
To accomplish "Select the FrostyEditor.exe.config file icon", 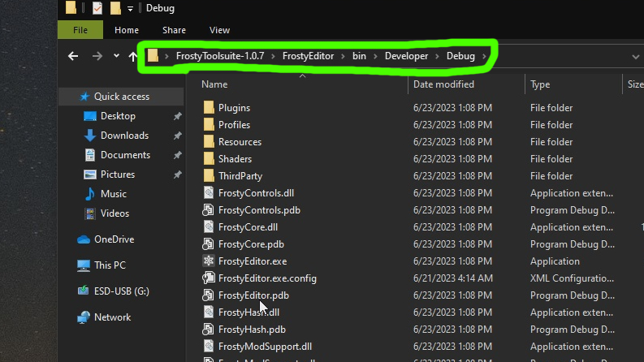I will (x=208, y=278).
